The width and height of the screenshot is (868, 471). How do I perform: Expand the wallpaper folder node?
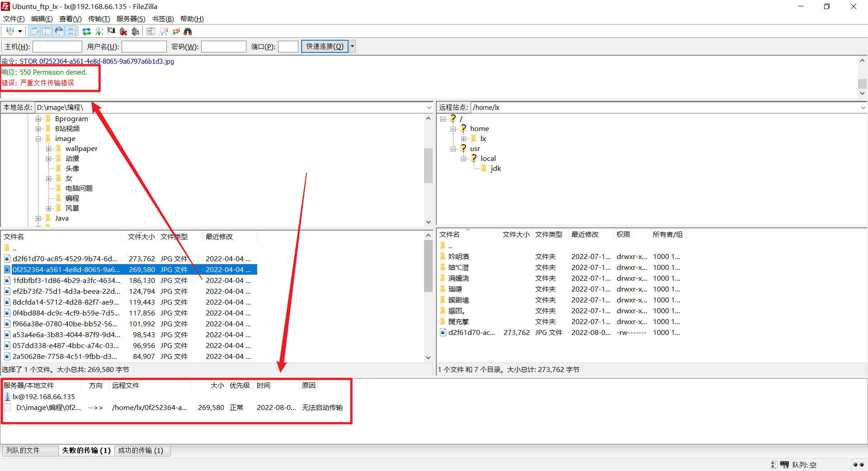[x=49, y=149]
